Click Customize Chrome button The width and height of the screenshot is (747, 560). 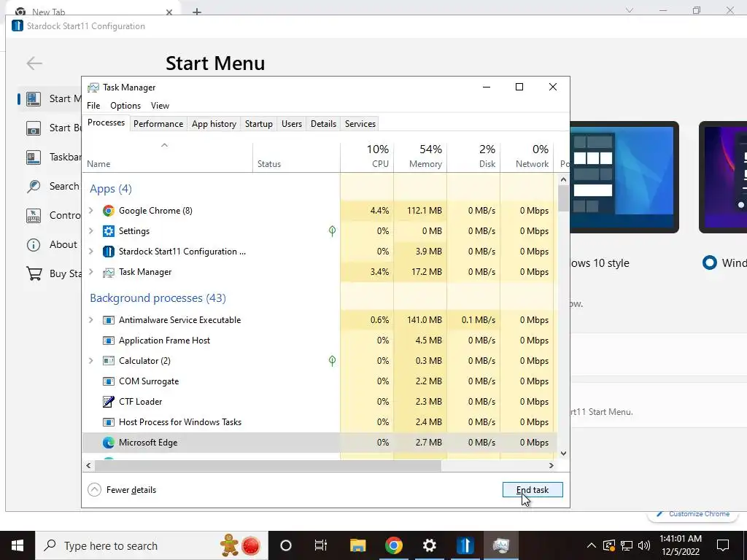694,514
